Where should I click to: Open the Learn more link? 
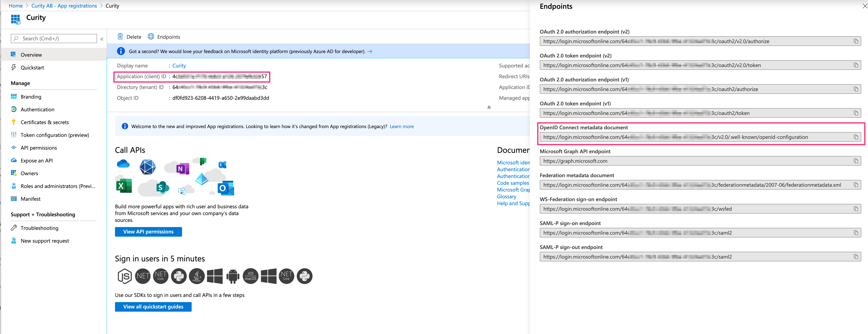click(401, 126)
